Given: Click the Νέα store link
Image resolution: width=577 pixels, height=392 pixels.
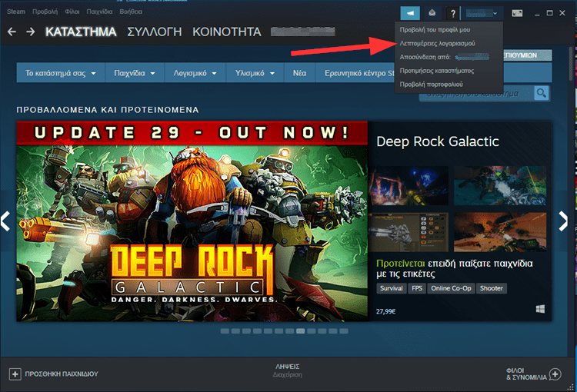Looking at the screenshot, I should tap(299, 73).
